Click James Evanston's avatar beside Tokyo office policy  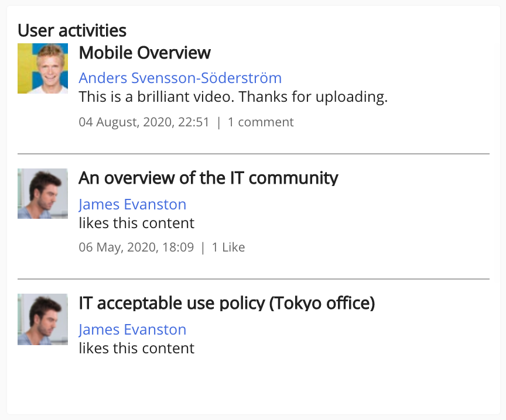coord(43,319)
